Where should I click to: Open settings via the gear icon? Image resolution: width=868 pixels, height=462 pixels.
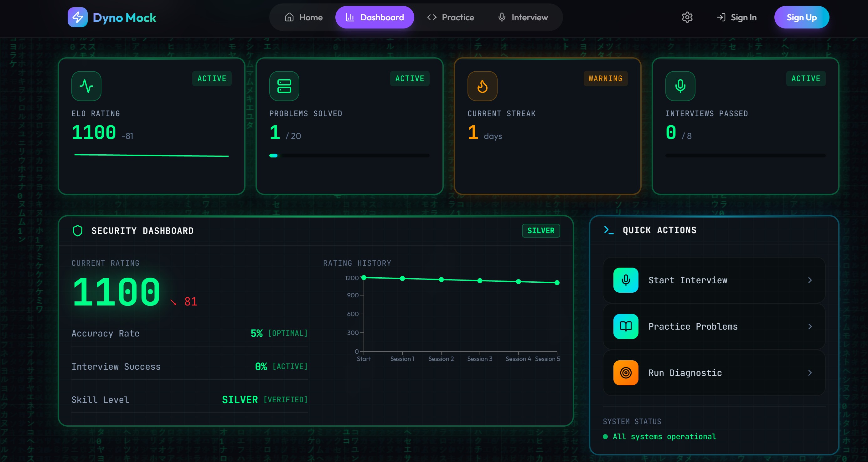click(x=687, y=17)
